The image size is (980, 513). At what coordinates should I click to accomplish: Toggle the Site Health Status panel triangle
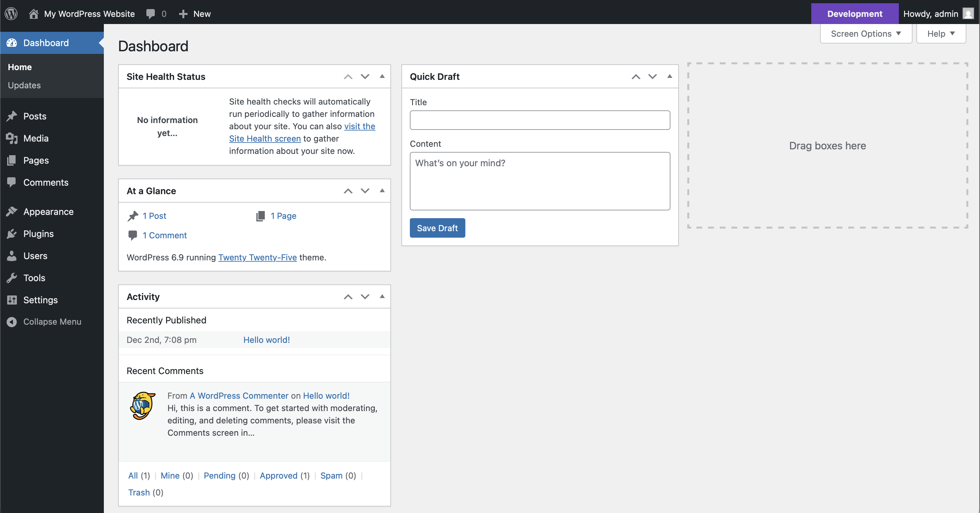point(382,77)
